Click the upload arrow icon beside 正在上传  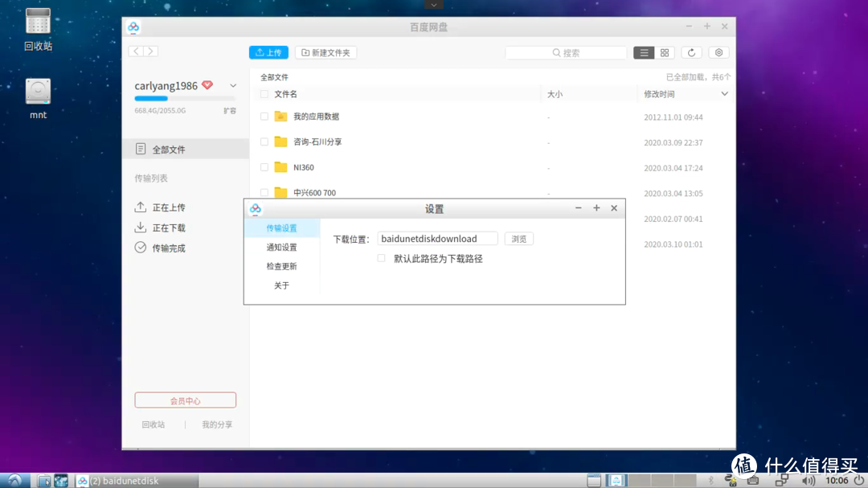(141, 207)
